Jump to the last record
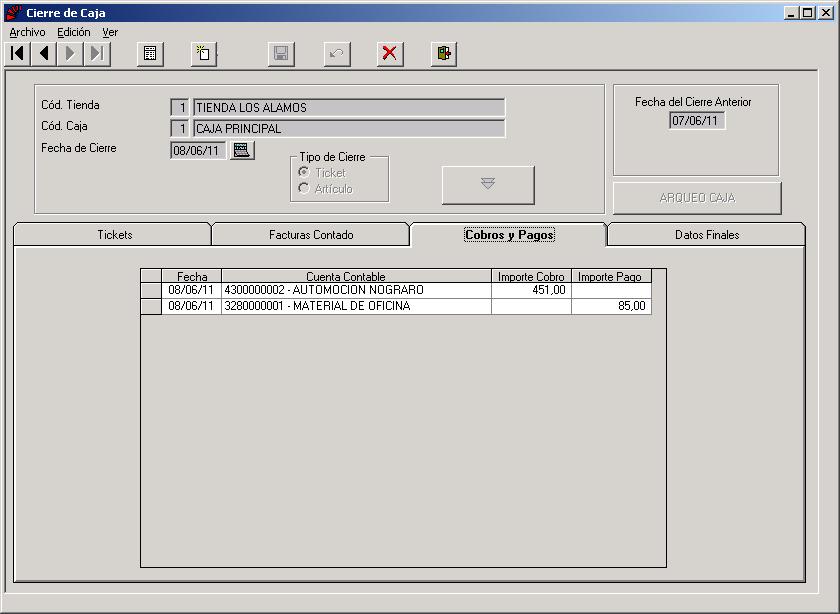 (97, 54)
